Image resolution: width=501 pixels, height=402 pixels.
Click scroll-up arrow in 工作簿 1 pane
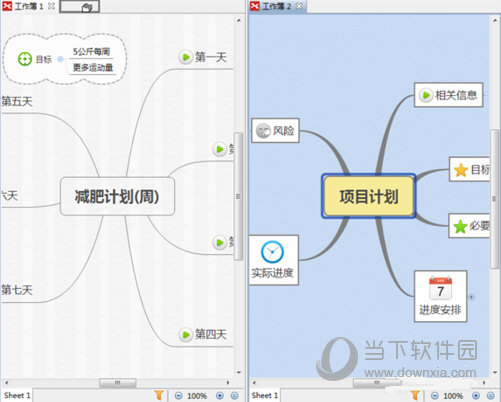[239, 21]
